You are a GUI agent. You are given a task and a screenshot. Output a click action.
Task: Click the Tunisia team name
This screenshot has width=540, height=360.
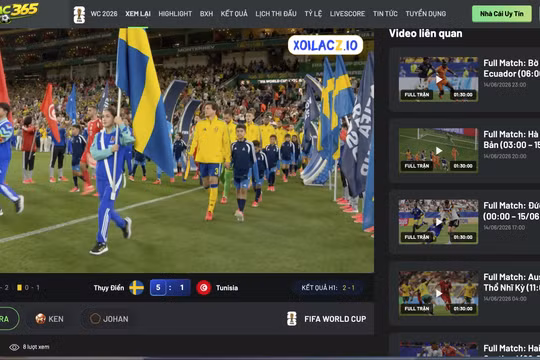click(227, 288)
